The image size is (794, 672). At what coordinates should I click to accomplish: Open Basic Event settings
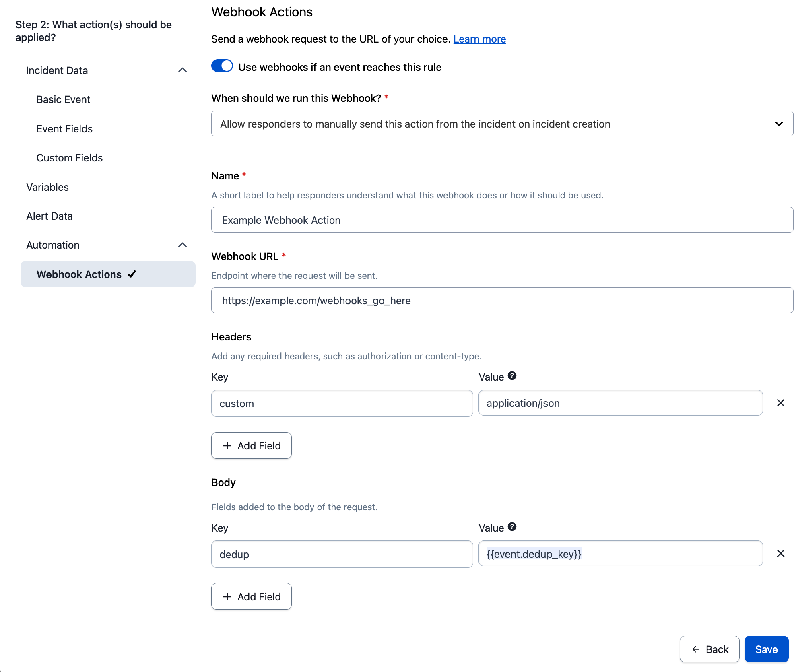coord(63,99)
